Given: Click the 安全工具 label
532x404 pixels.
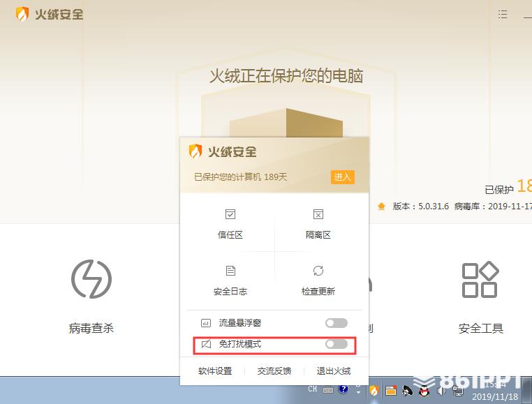Looking at the screenshot, I should click(481, 329).
